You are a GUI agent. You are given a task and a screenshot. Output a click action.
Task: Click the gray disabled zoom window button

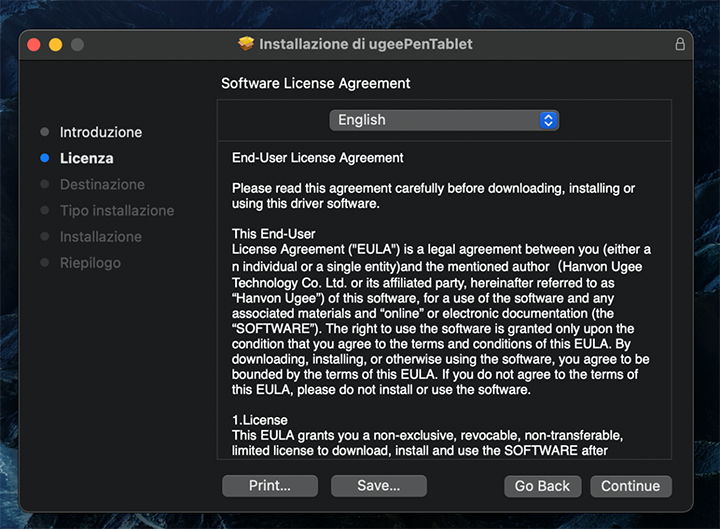pos(77,45)
